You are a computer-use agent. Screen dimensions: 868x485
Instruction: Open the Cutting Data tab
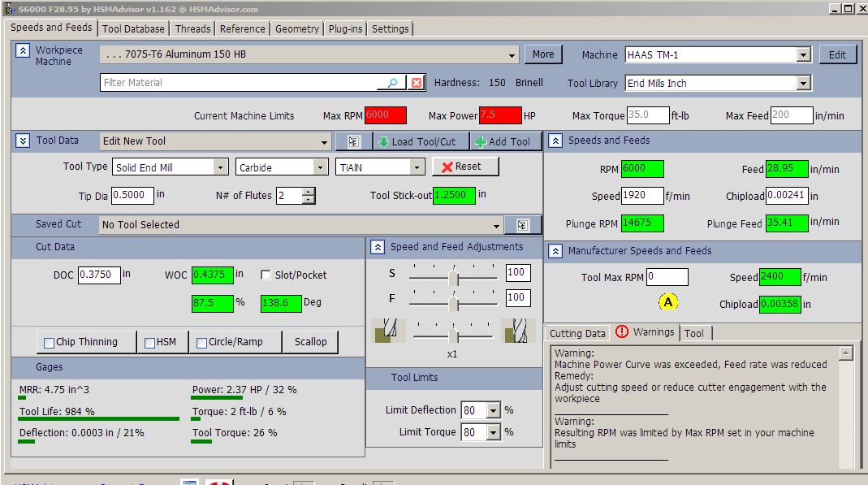coord(577,333)
